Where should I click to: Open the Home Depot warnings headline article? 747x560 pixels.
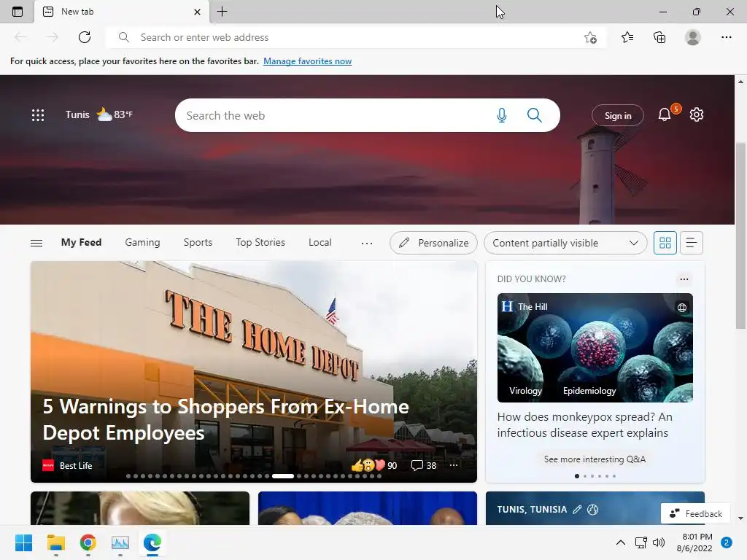click(225, 419)
